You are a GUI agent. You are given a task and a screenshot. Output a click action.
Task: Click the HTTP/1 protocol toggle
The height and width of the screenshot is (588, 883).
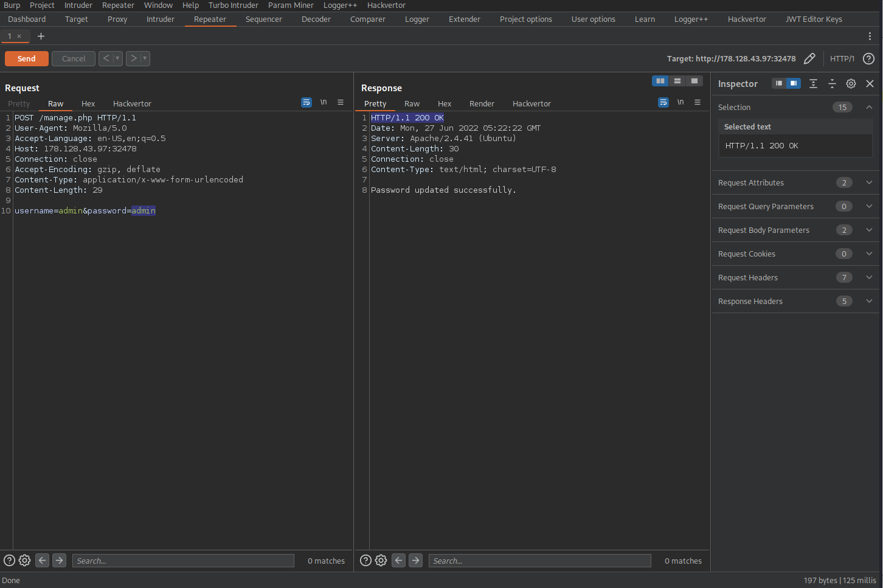tap(842, 58)
